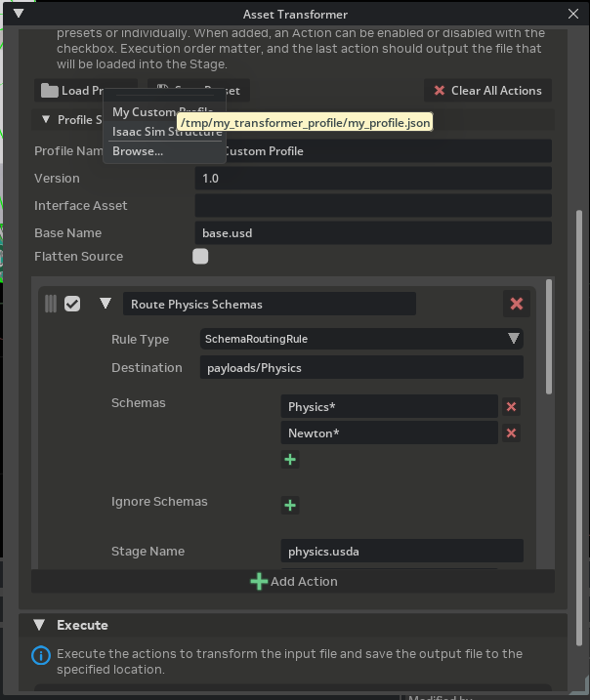Viewport: 590px width, 700px height.
Task: Open the Rule Type dropdown
Action: [x=361, y=339]
